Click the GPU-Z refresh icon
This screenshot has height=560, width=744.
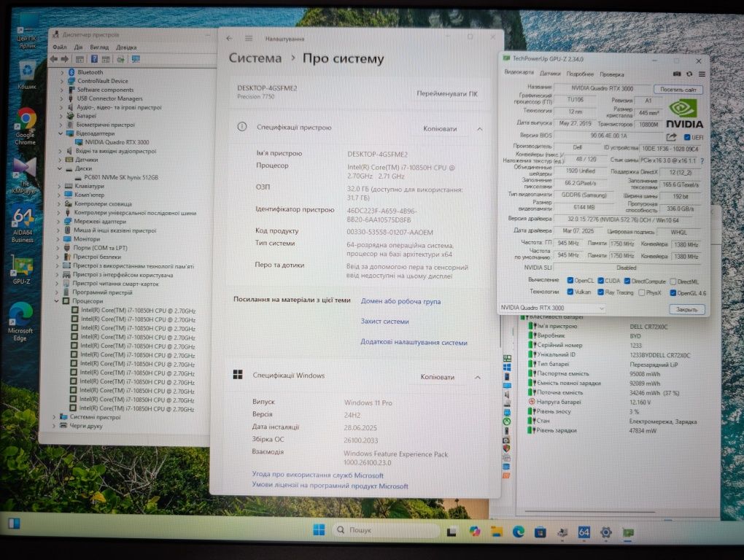pos(689,74)
